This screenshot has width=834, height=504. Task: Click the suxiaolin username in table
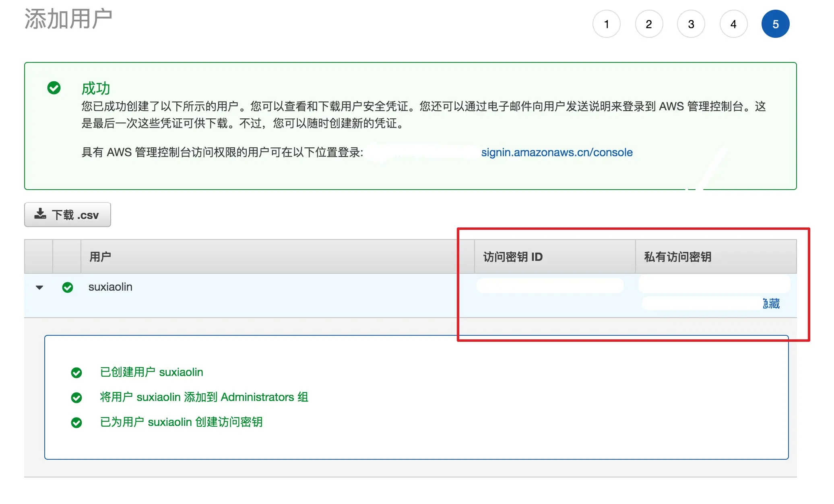click(x=110, y=287)
